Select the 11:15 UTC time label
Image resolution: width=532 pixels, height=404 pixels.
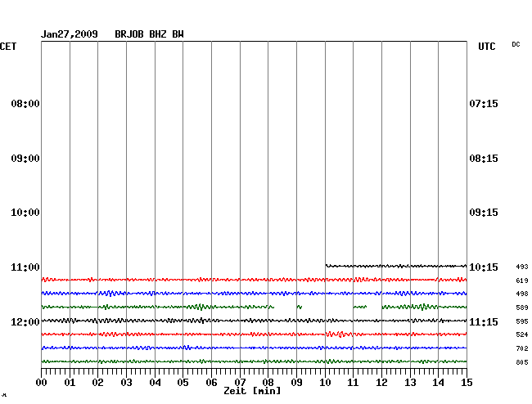[x=484, y=322]
